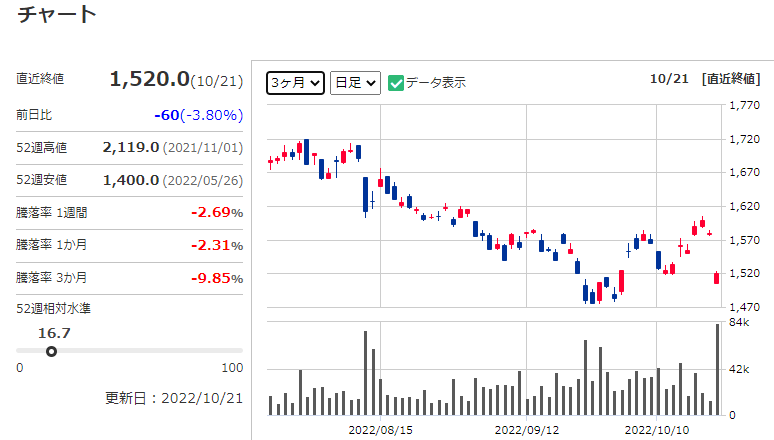The height and width of the screenshot is (440, 774).
Task: Click the 1,520 price axis label
Action: pyautogui.click(x=744, y=273)
